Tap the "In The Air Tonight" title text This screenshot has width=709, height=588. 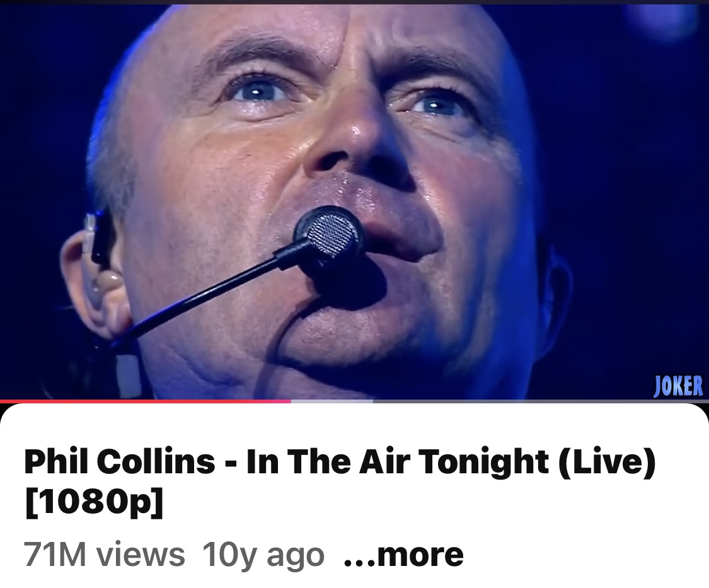pyautogui.click(x=396, y=462)
